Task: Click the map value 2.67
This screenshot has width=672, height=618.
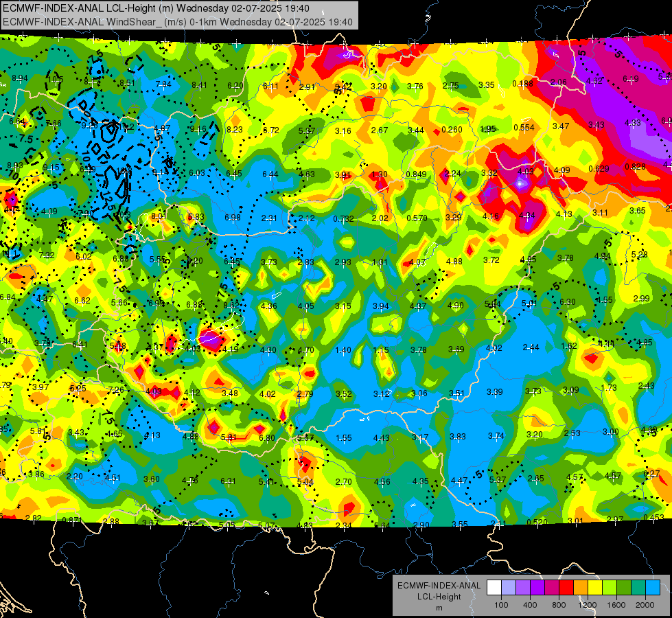Action: click(x=380, y=130)
